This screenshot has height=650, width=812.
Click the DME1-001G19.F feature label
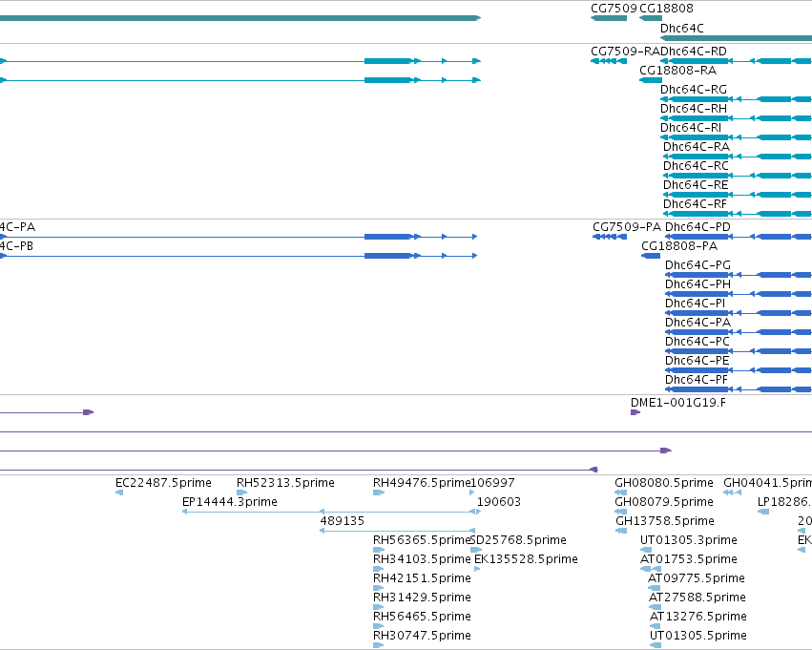(x=678, y=403)
